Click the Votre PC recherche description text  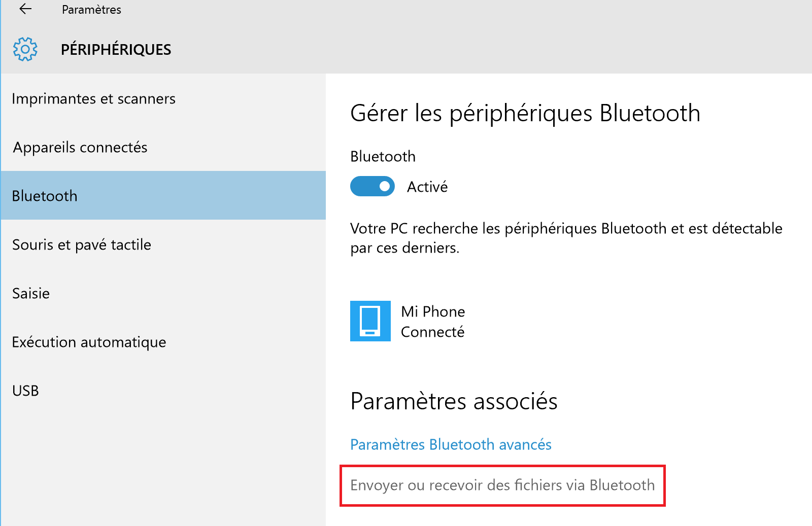point(566,238)
